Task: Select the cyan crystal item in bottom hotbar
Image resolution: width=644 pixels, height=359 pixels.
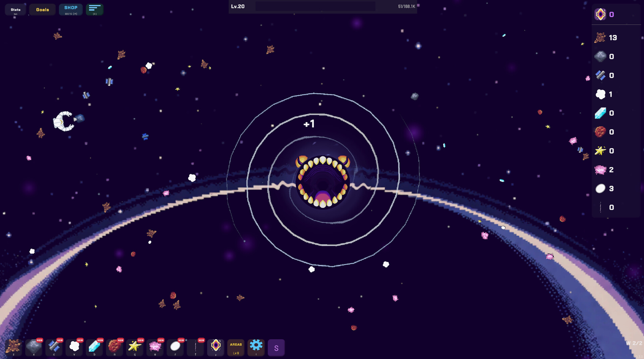Action: click(94, 347)
